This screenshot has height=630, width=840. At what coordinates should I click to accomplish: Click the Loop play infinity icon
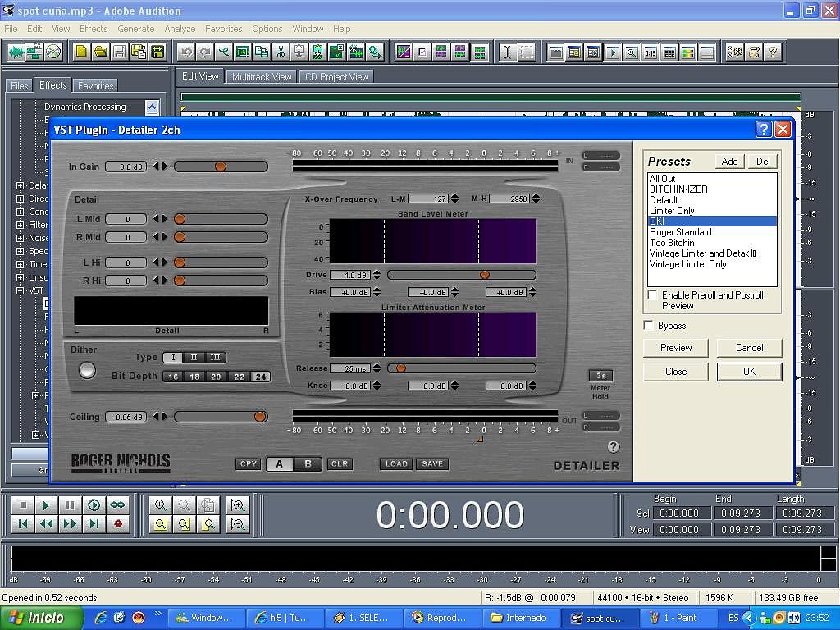click(x=118, y=505)
